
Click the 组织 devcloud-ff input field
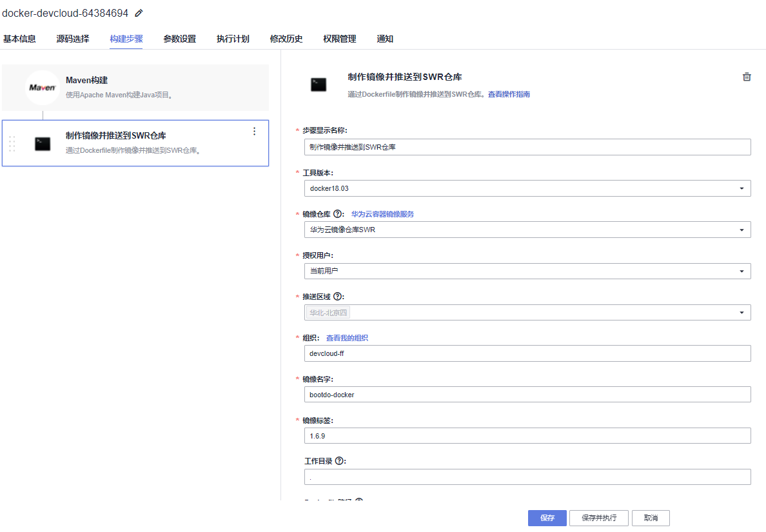point(527,353)
